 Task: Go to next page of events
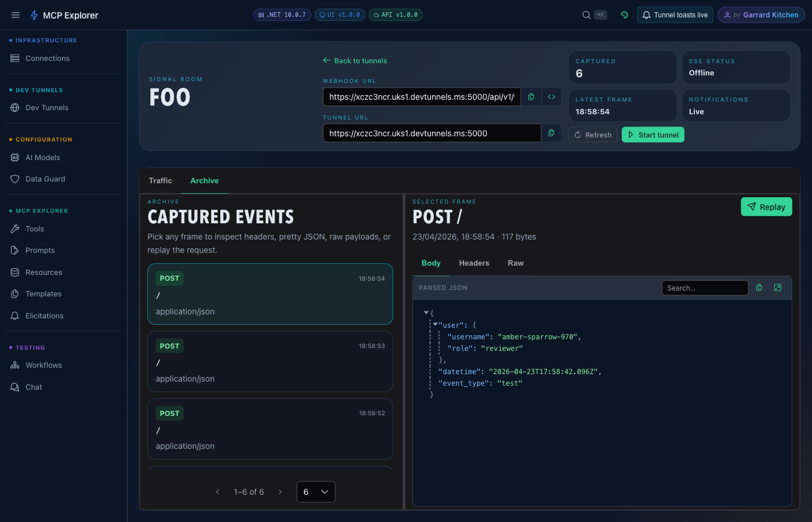280,492
